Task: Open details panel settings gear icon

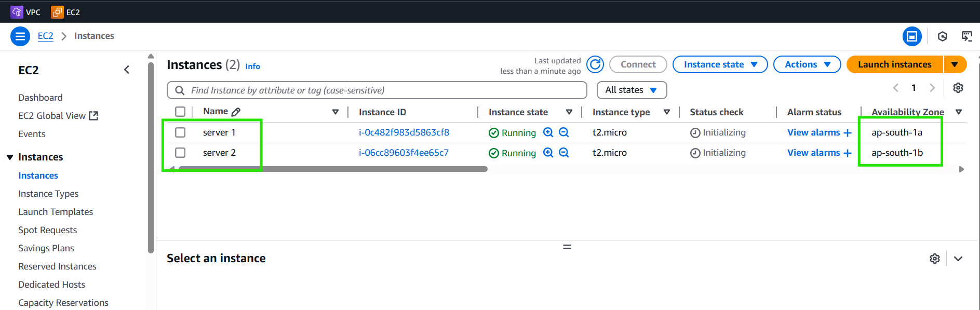Action: point(935,259)
